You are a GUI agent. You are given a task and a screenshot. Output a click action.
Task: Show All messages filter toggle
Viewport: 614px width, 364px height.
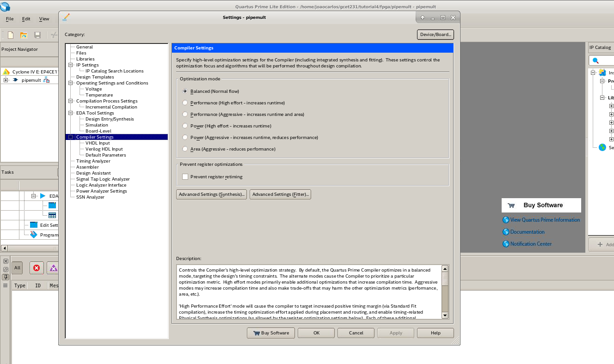pyautogui.click(x=17, y=268)
